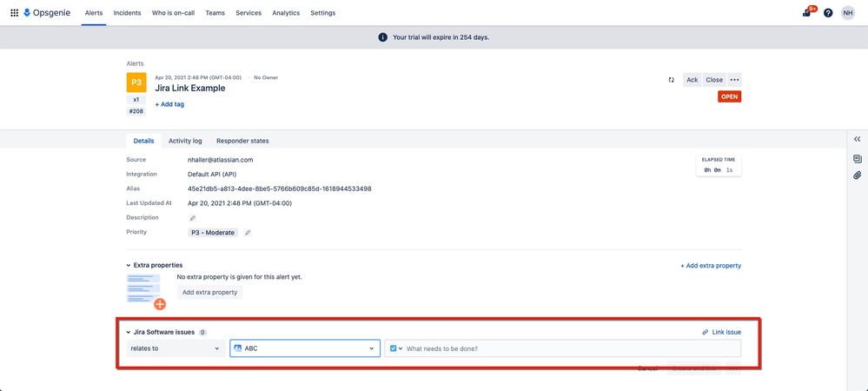This screenshot has width=868, height=391.
Task: Collapse the right side panel chevrons
Action: point(858,139)
